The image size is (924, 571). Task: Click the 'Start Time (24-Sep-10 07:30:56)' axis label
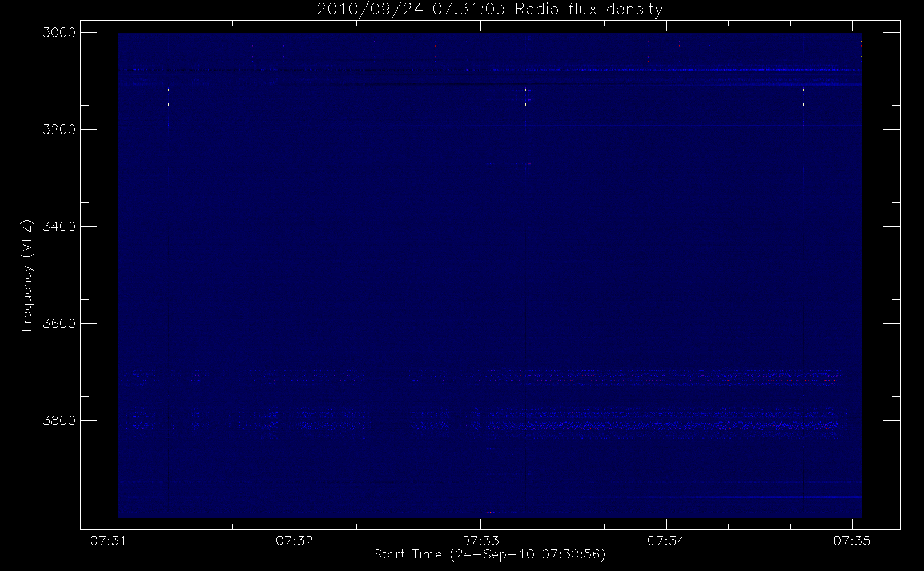pos(489,554)
